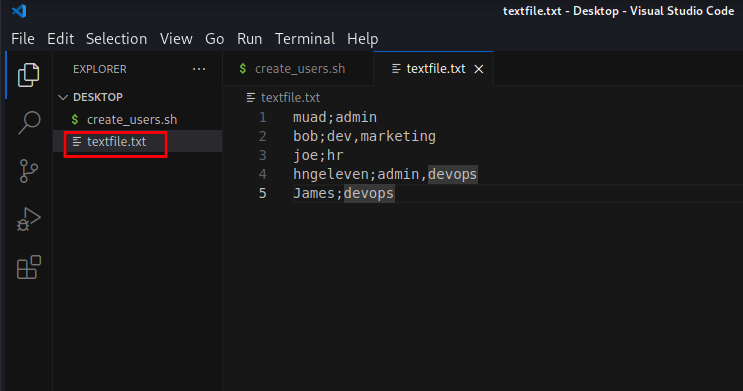Open the Explorer view in activity bar
Viewport: 743px width, 391px height.
[x=28, y=75]
